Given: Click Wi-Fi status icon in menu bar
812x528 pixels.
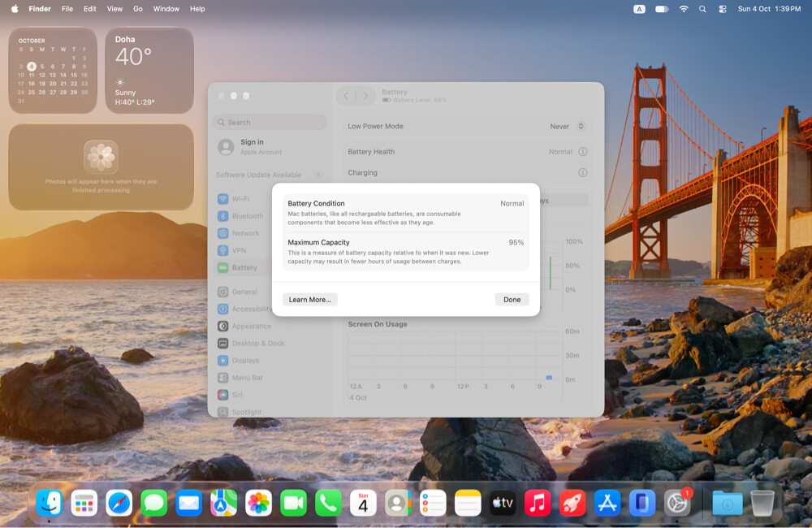Looking at the screenshot, I should (x=684, y=9).
